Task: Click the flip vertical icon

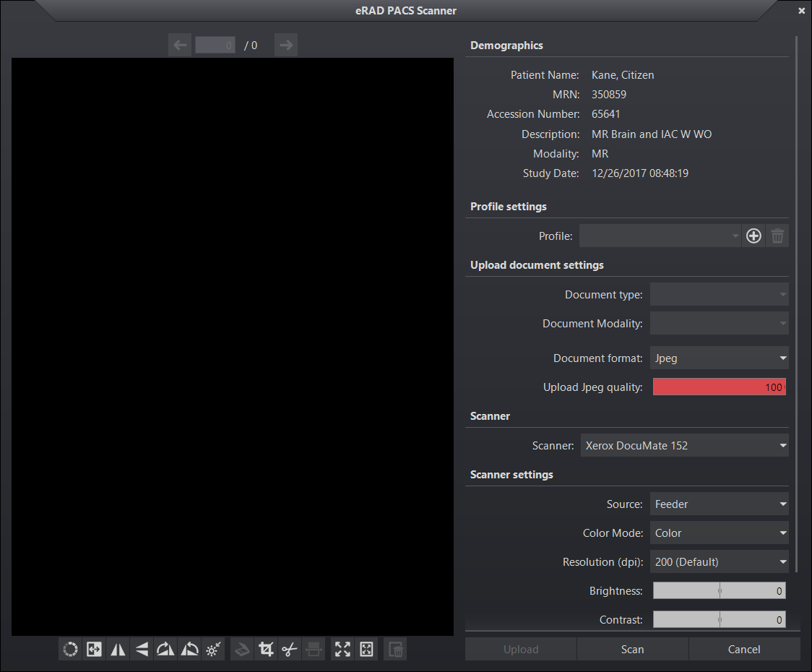Action: click(142, 650)
